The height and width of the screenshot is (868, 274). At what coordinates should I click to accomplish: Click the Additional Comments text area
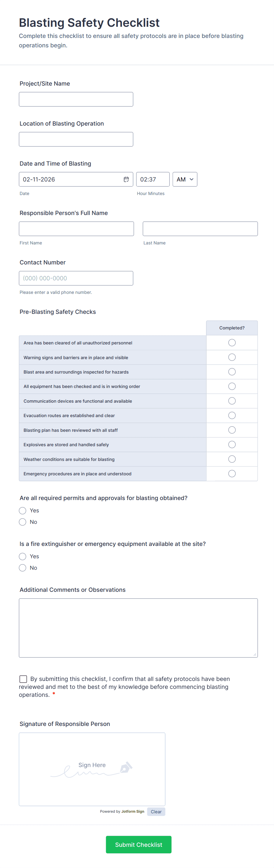(x=138, y=628)
